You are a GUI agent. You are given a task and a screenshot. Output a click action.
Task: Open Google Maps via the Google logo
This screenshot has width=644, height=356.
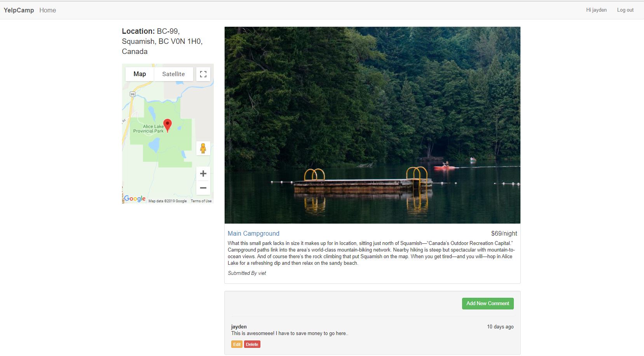pyautogui.click(x=134, y=198)
